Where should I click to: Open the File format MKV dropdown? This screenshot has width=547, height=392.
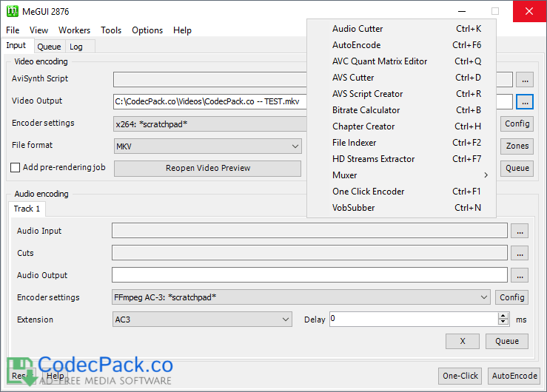click(207, 146)
